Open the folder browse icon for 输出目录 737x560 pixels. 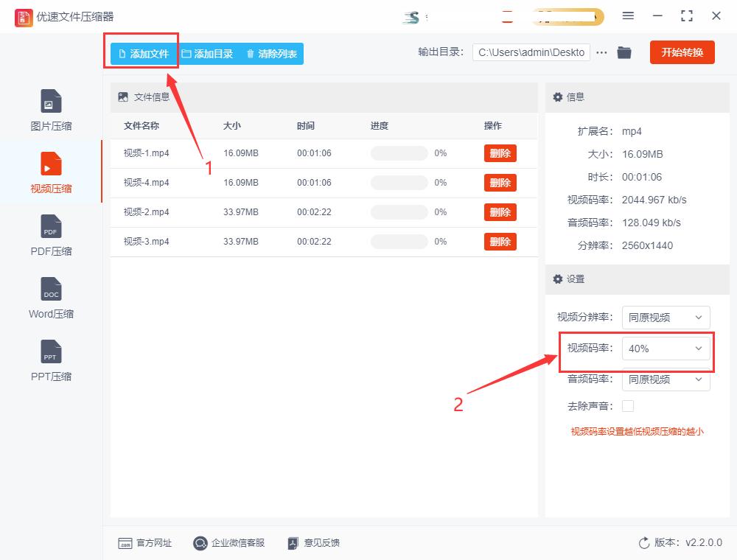tap(624, 52)
